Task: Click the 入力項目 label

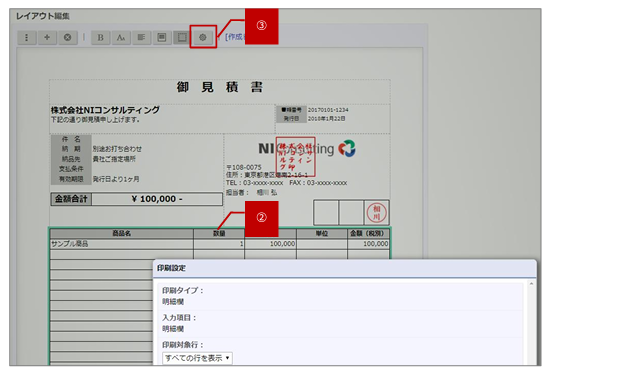Action: (179, 317)
